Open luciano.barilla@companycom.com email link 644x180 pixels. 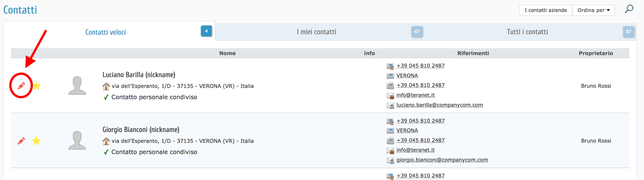439,105
